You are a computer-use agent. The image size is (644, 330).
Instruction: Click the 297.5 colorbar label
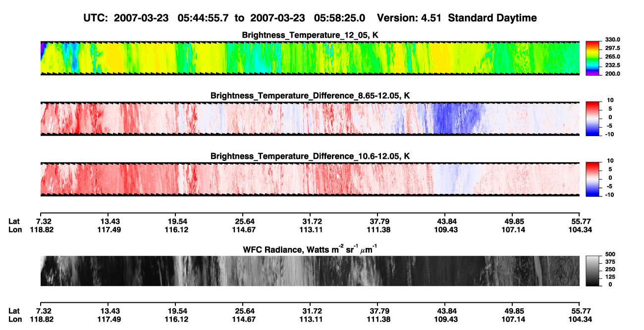[x=612, y=48]
